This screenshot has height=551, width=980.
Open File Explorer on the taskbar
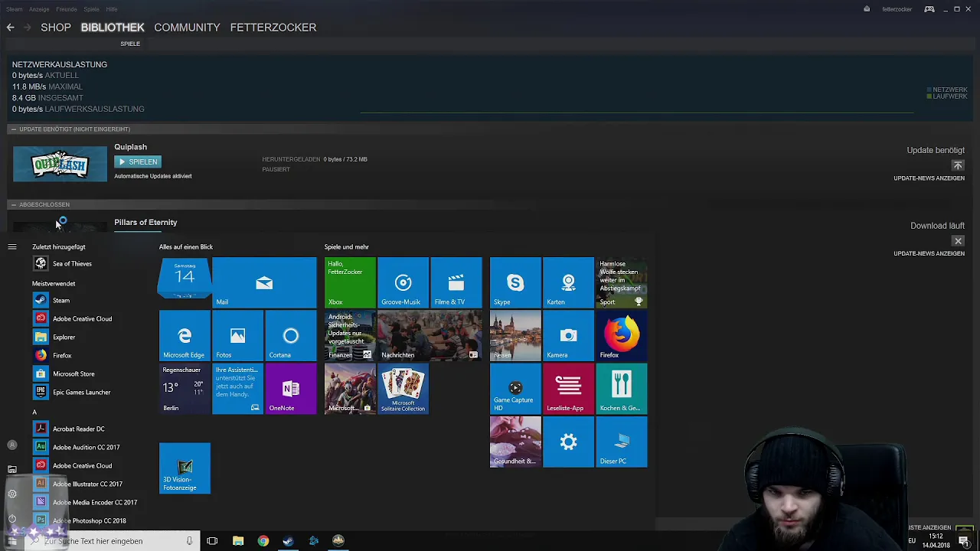[238, 541]
